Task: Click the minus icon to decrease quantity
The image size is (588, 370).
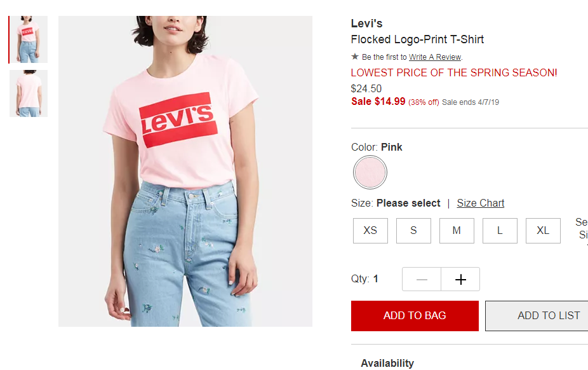Action: click(422, 279)
